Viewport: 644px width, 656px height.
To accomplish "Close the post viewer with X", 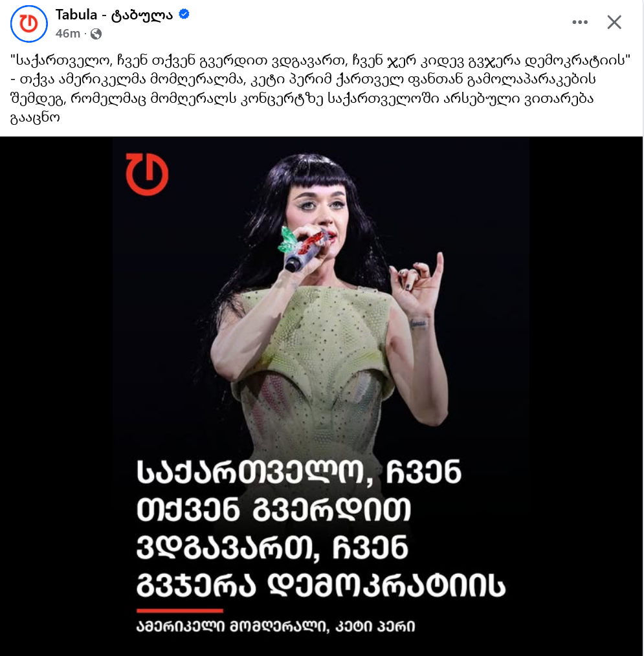I will click(x=614, y=22).
